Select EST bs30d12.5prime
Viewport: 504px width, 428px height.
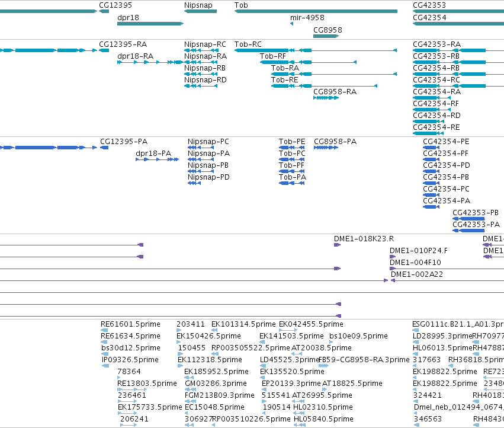105,354
